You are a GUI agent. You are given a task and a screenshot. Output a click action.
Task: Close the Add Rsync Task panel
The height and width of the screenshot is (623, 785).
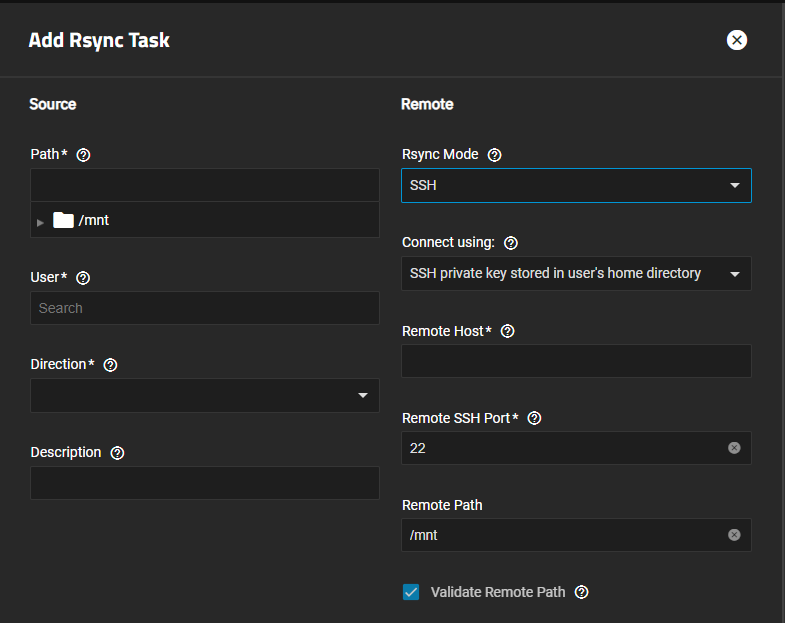(737, 40)
